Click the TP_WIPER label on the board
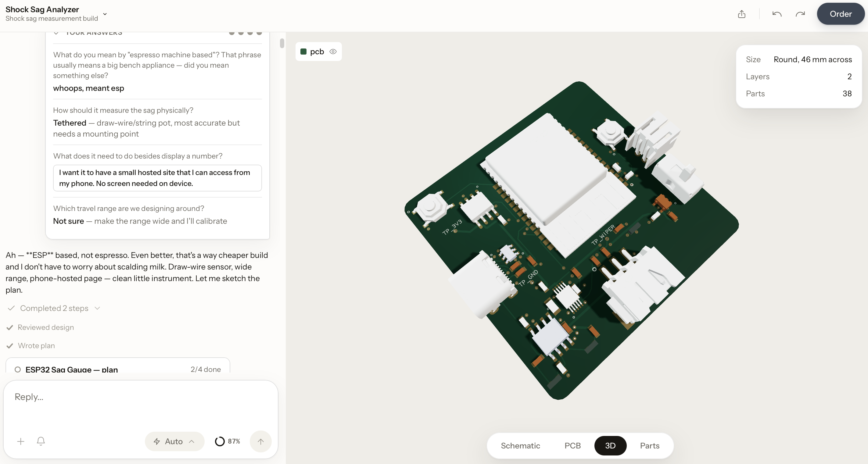The width and height of the screenshot is (868, 464). [603, 235]
